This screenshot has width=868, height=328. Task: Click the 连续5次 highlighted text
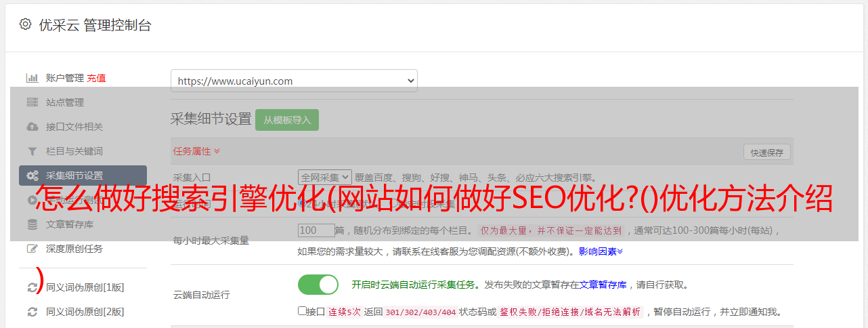click(x=344, y=312)
